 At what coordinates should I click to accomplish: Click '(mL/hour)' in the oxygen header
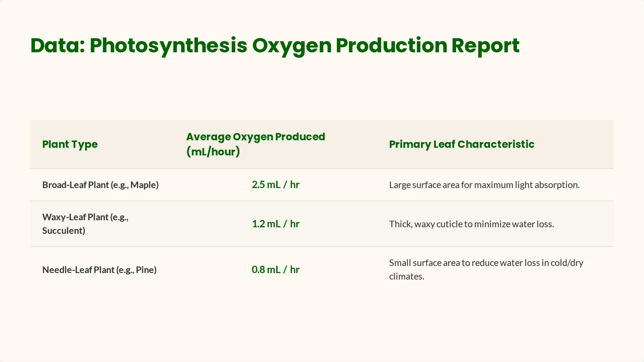point(213,152)
